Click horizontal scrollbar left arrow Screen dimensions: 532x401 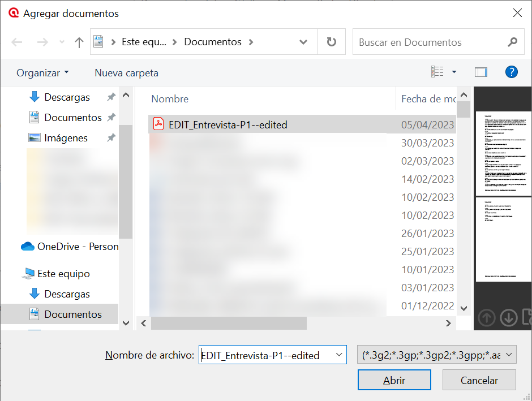point(144,324)
